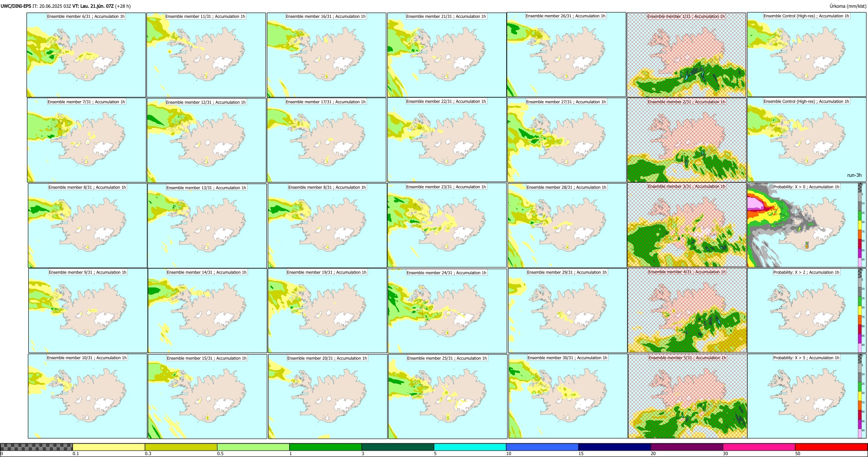The image size is (868, 457).
Task: Click the Ensemble member 19/31 panel
Action: [x=328, y=310]
